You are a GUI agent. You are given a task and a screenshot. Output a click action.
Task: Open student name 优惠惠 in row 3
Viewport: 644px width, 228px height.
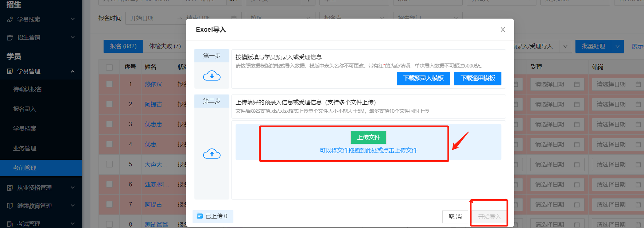153,124
